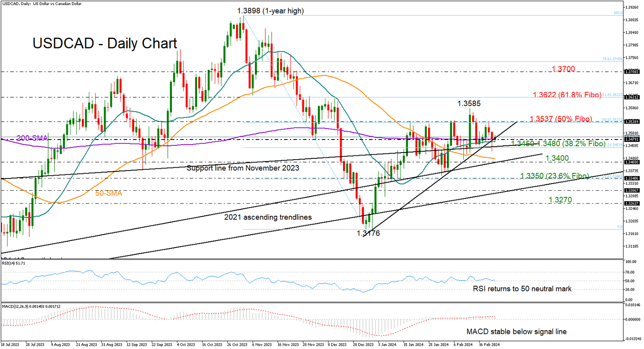This screenshot has height=349, width=644.
Task: Select the 1.3622 61.8% Fibo label
Action: point(567,96)
